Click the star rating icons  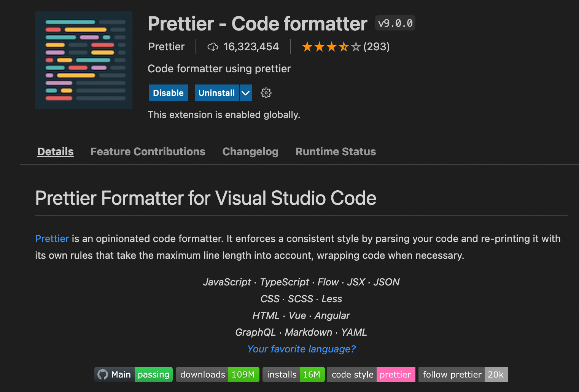[x=331, y=47]
